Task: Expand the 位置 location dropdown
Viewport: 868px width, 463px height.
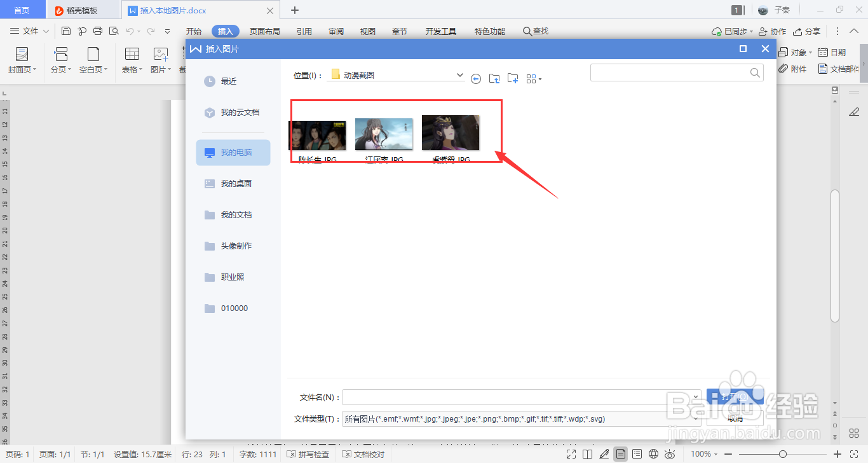Action: (x=459, y=74)
